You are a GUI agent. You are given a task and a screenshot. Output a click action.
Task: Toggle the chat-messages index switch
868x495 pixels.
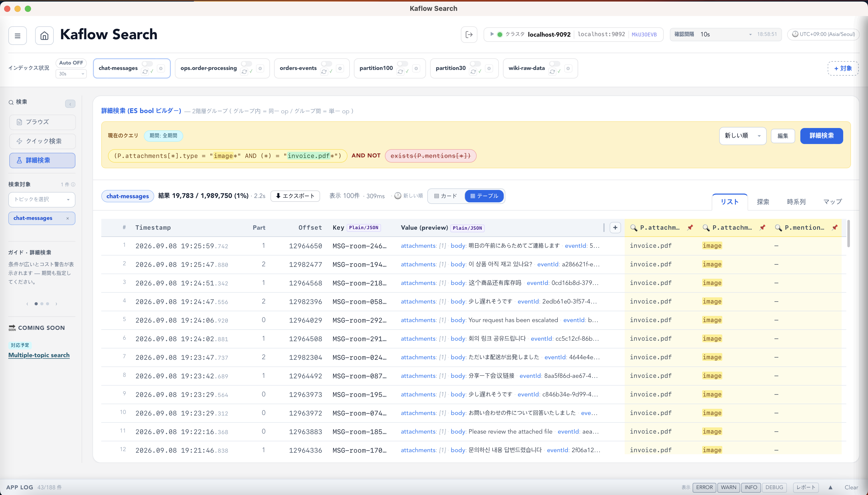click(147, 63)
